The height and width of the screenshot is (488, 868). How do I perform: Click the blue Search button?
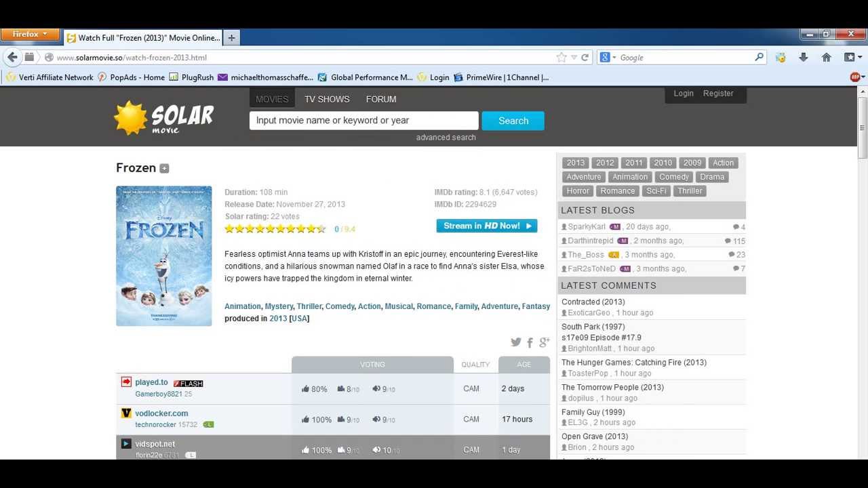click(x=513, y=121)
